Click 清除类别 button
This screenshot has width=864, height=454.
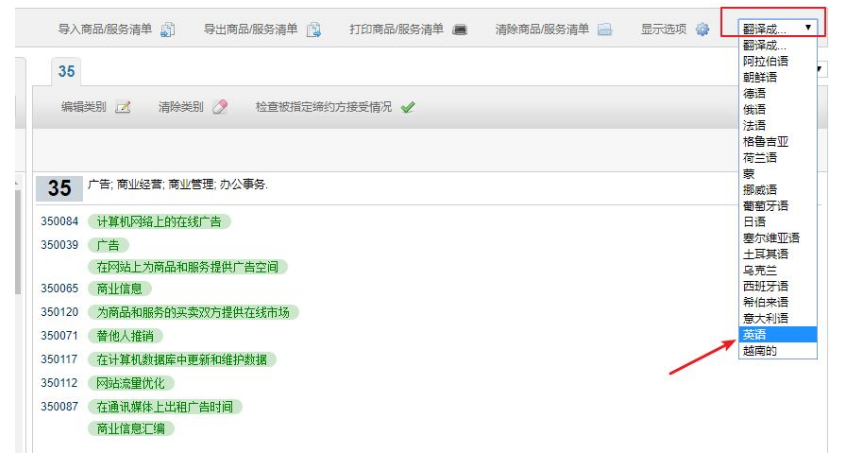[x=181, y=107]
